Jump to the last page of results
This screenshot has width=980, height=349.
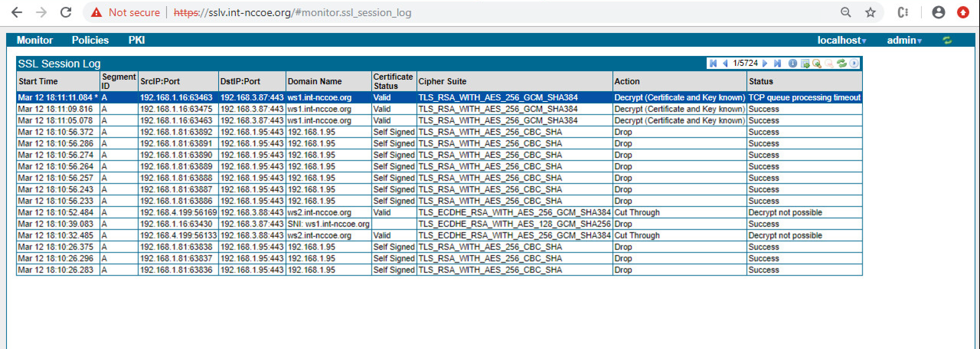777,64
